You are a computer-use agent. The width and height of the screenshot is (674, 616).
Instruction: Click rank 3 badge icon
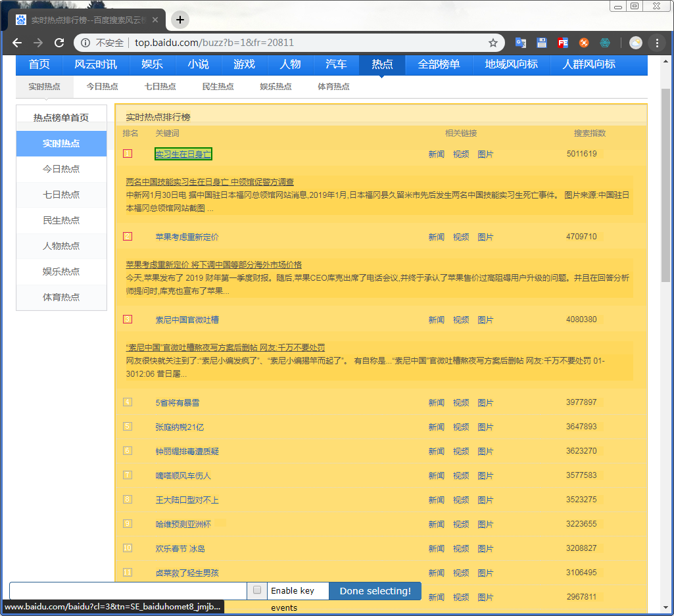click(x=128, y=320)
